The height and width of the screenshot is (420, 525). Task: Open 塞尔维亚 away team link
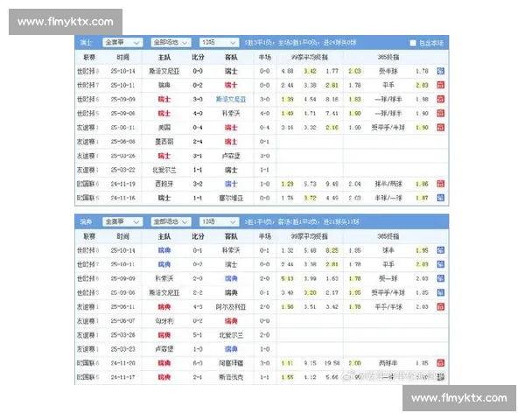click(231, 198)
